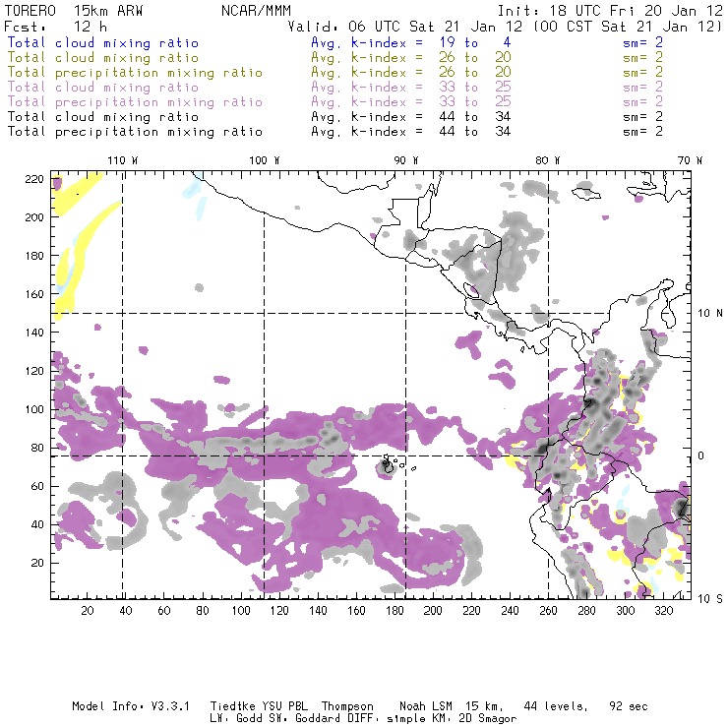The image size is (728, 728).
Task: Click x-axis tick label '240'
Action: pos(510,611)
